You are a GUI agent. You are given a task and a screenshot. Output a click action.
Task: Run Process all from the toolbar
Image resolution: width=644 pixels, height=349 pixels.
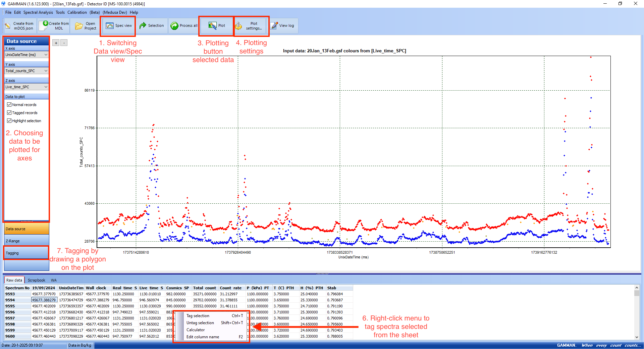(174, 26)
